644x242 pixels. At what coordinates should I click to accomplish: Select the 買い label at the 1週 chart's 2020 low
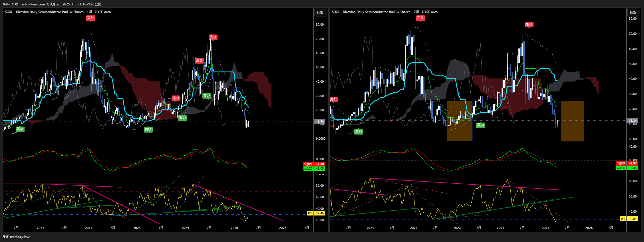coord(20,129)
